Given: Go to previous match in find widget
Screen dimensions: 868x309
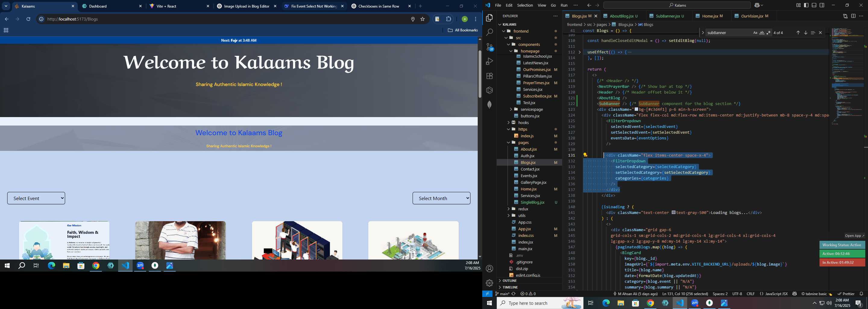Looking at the screenshot, I should pos(798,33).
